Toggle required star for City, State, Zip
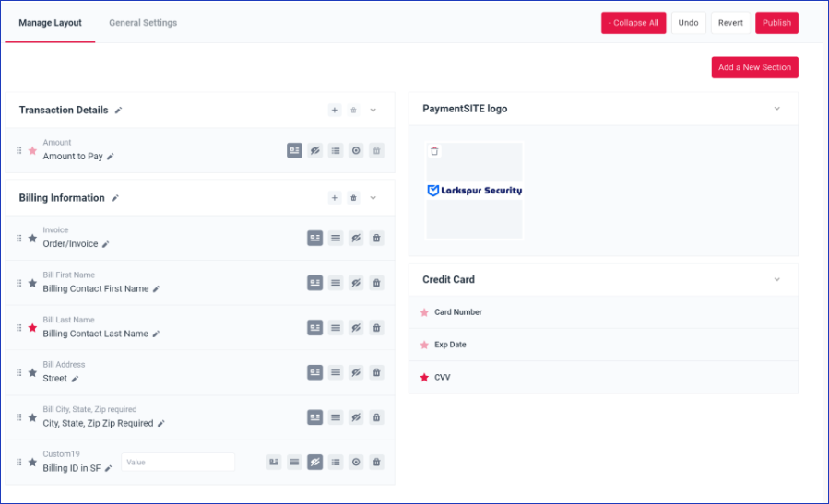The height and width of the screenshot is (504, 829). pyautogui.click(x=33, y=418)
